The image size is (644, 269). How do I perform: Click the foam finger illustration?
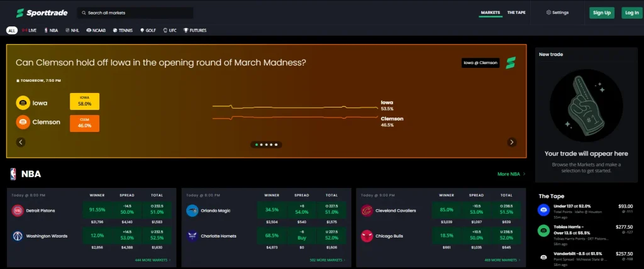point(586,106)
